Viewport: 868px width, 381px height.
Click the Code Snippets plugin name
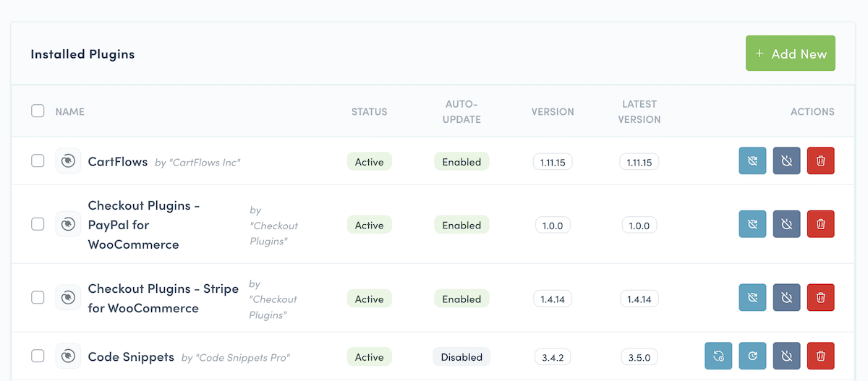pos(131,356)
